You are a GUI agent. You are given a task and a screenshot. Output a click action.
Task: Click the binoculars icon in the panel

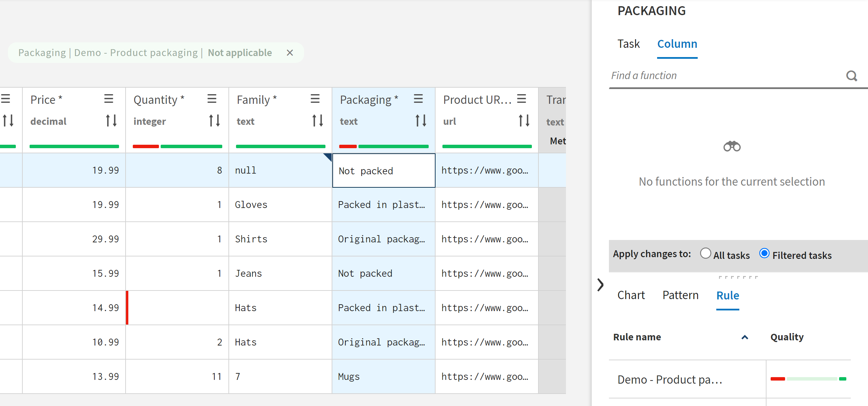tap(731, 146)
